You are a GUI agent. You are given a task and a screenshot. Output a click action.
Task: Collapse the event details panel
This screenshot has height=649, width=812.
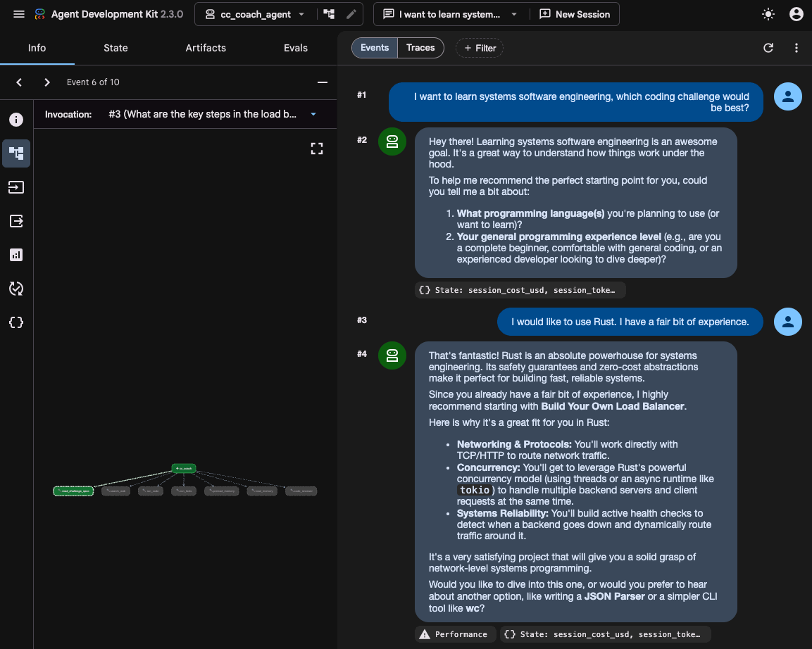pos(322,82)
